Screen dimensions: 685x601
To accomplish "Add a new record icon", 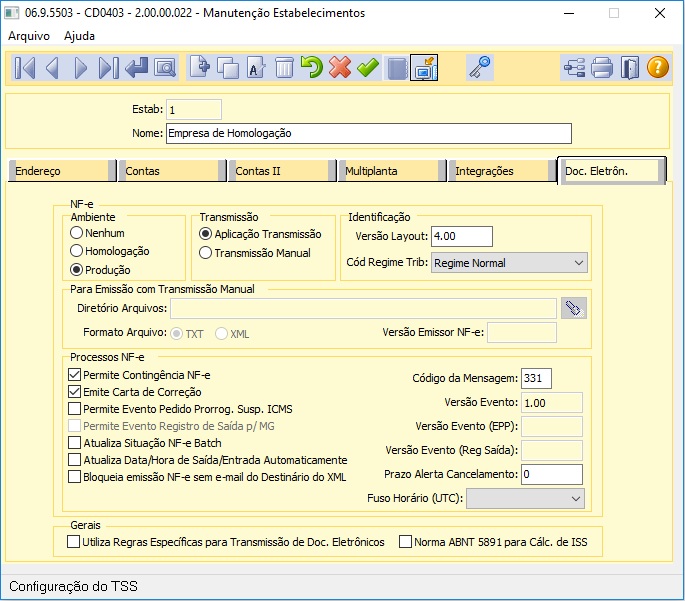I will point(200,67).
